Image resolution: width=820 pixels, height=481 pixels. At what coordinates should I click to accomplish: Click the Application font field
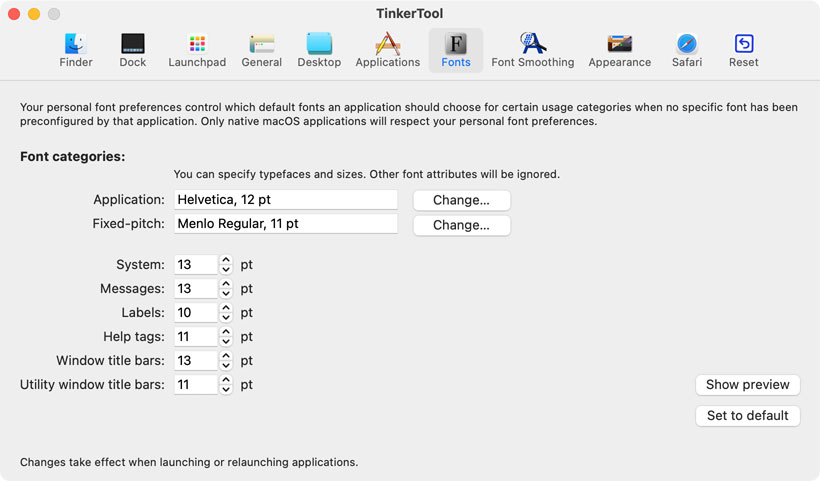(x=286, y=200)
